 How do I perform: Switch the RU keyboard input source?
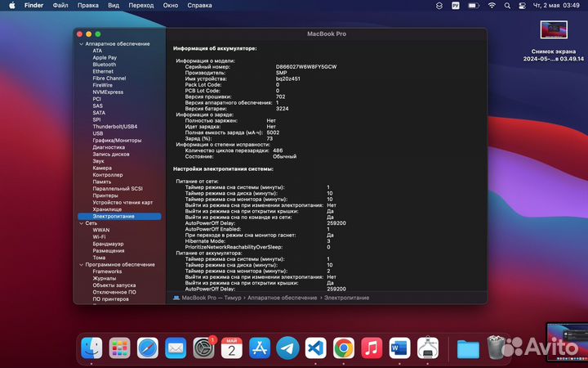click(x=456, y=6)
